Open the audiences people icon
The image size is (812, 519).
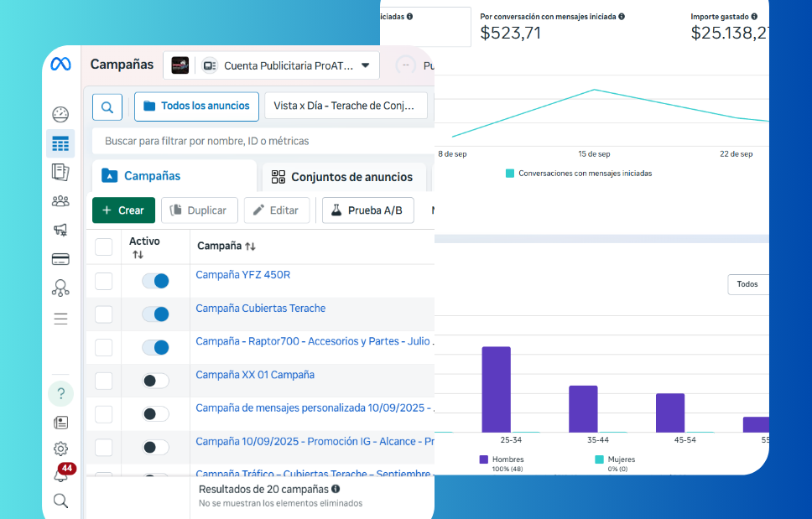pos(60,201)
